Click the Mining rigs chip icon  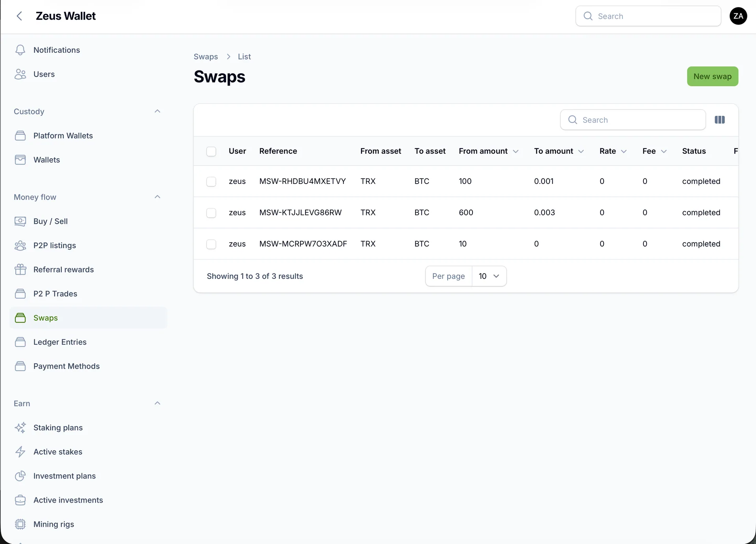(x=20, y=524)
